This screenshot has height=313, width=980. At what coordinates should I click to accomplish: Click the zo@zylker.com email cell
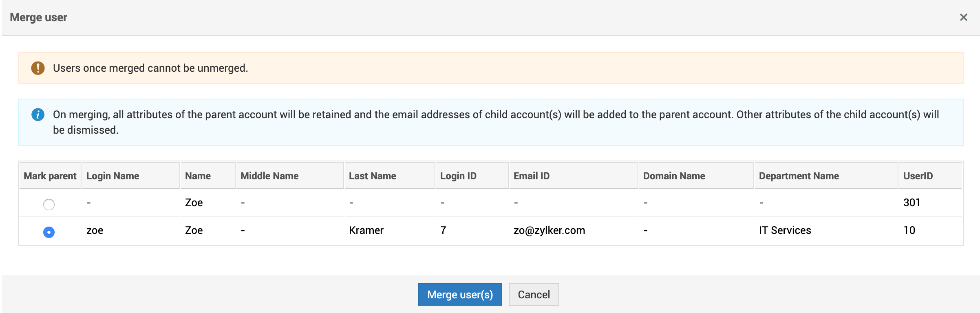(x=549, y=230)
